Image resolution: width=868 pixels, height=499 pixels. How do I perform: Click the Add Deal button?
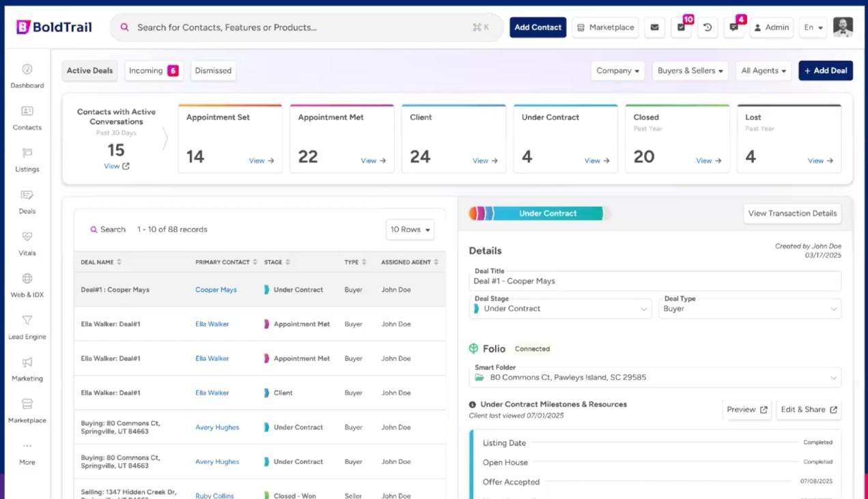826,70
